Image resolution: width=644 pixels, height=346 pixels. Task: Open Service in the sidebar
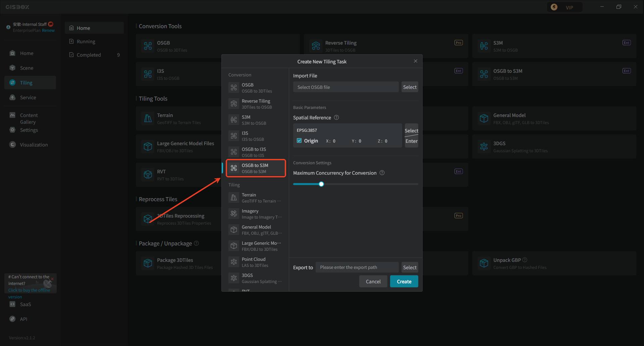pyautogui.click(x=30, y=98)
